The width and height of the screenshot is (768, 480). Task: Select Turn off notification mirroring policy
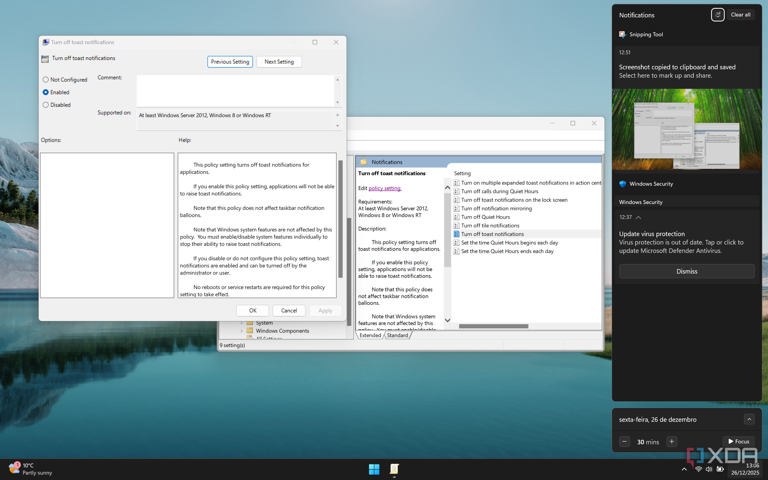point(496,208)
